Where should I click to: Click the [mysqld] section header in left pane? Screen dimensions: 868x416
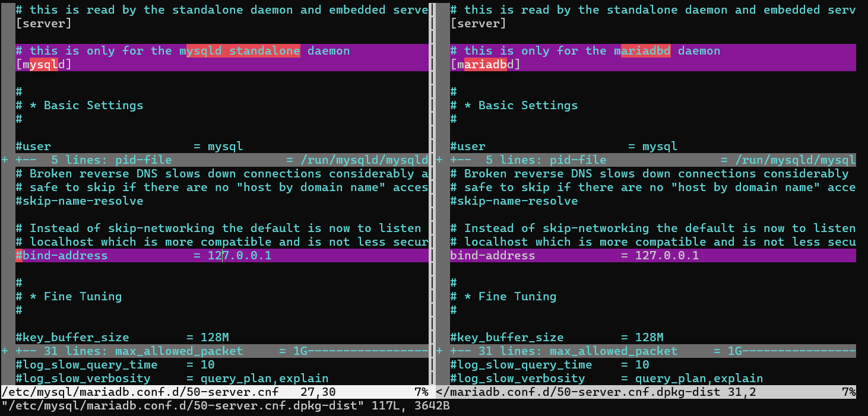pos(43,65)
